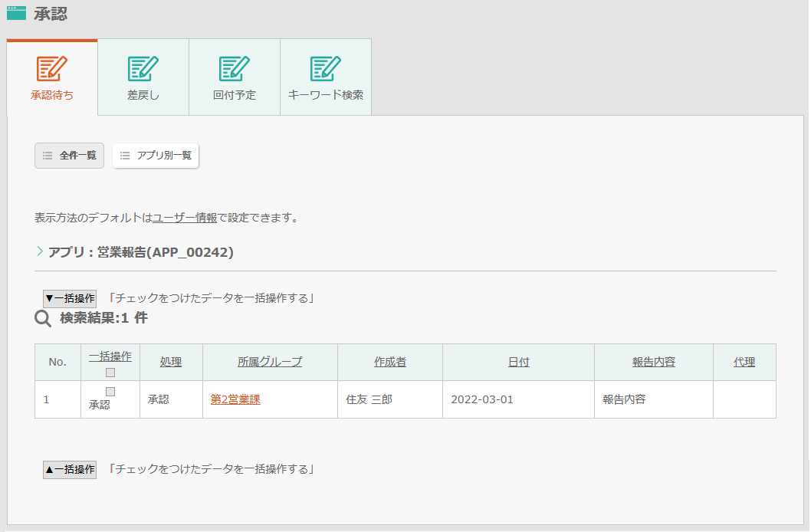Sort by the 報告内容 column header
Viewport: 811px width, 532px height.
tap(654, 362)
